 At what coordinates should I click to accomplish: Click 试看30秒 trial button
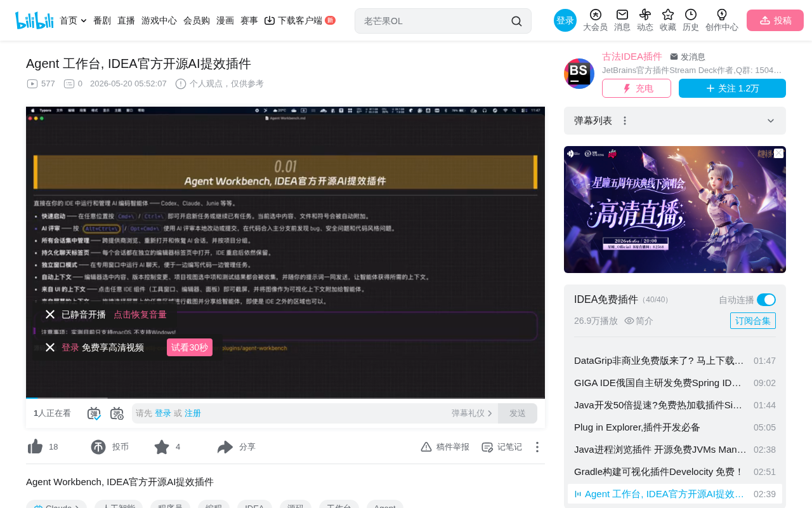point(190,347)
